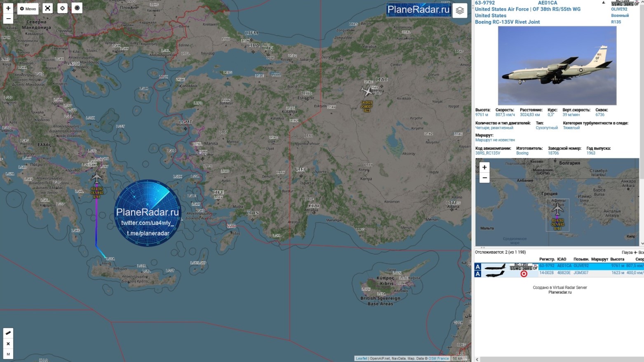Click Отслеживается: 2 (из 1 198) counter
This screenshot has width=644, height=362.
point(500,252)
